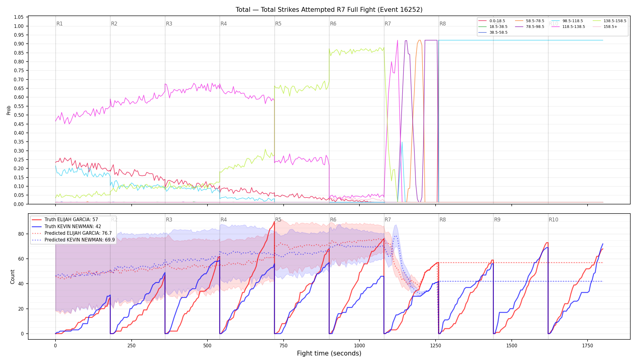
Task: Click the 'Count' y-axis label
Action: (x=12, y=277)
